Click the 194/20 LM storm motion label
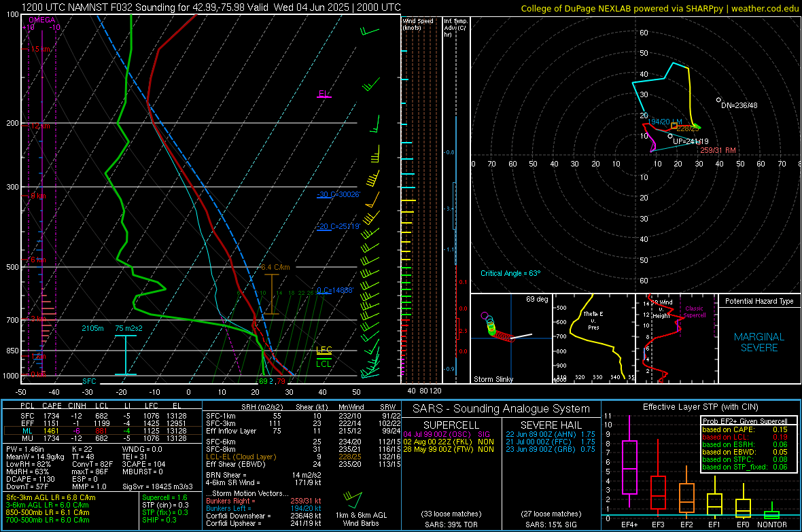 (665, 122)
